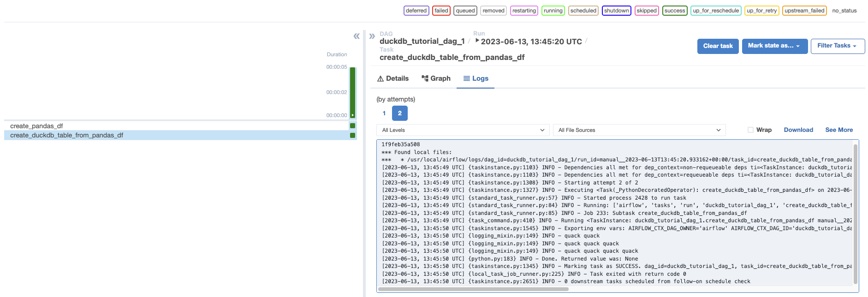Open the Filter Tasks dropdown
This screenshot has height=297, width=868.
pyautogui.click(x=837, y=46)
